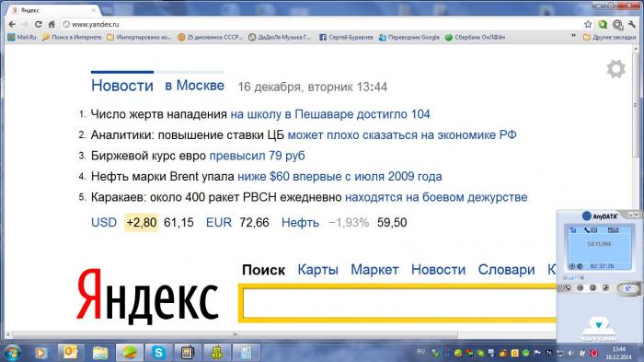
Task: Open Chrome wrench menu
Action: tap(632, 24)
